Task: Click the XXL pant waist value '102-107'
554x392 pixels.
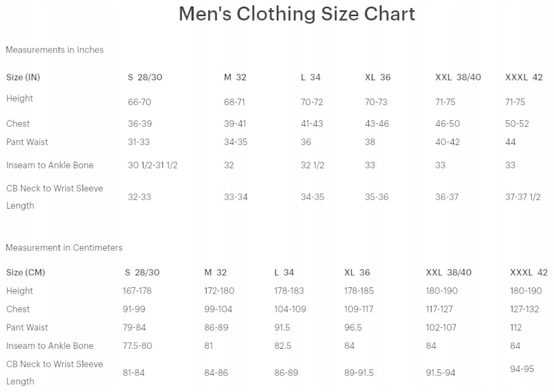Action: pos(441,327)
